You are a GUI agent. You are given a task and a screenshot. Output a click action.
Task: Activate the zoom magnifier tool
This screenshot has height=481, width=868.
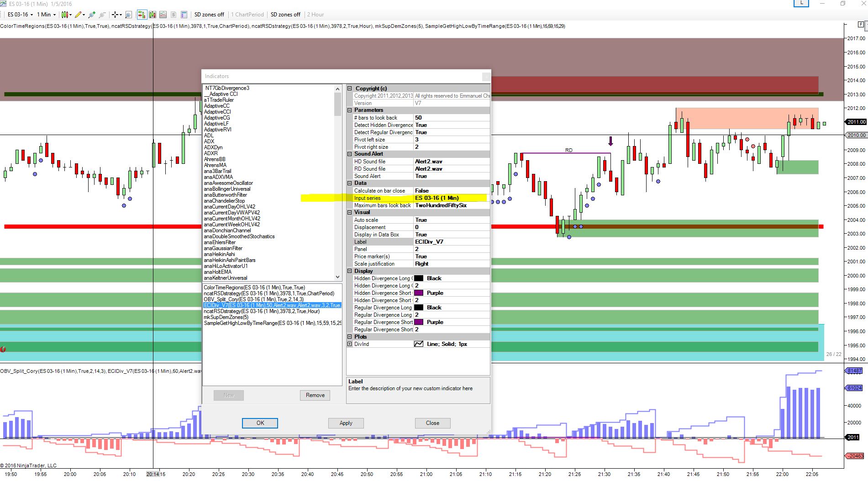pos(128,15)
